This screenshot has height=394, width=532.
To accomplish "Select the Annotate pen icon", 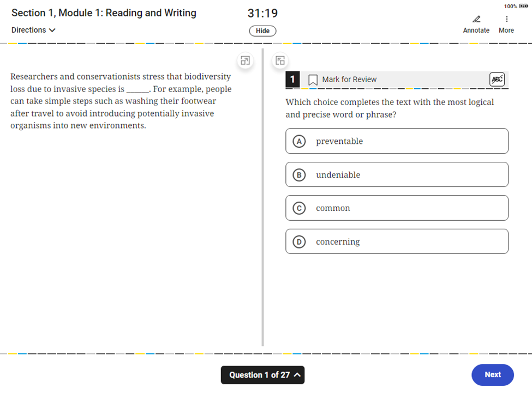I will pyautogui.click(x=476, y=20).
